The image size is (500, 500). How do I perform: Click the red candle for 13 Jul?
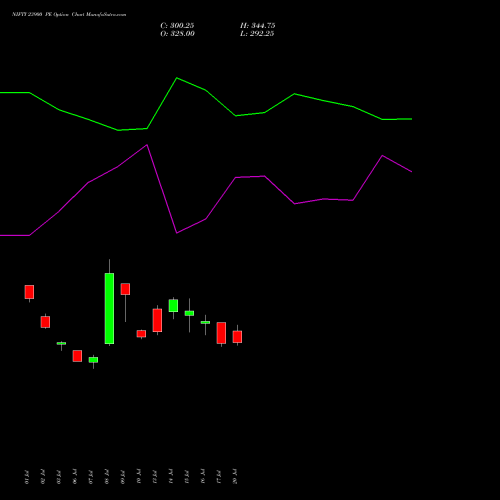[157, 320]
